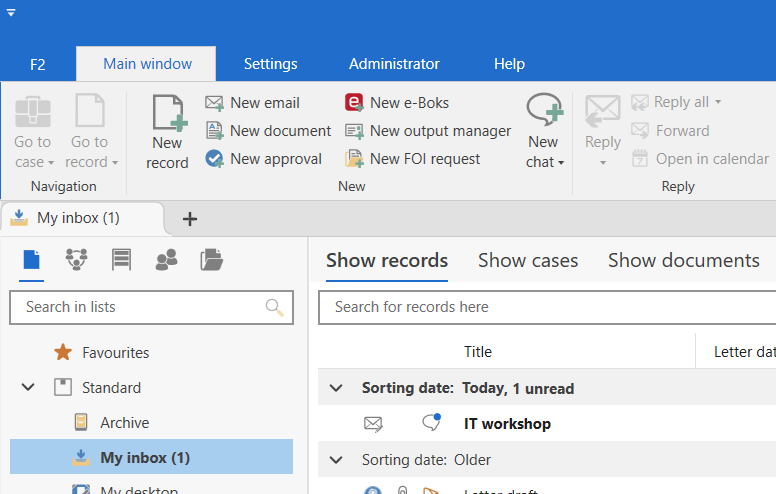The width and height of the screenshot is (776, 494).
Task: Open the people icon in the sidebar
Action: coord(167,259)
